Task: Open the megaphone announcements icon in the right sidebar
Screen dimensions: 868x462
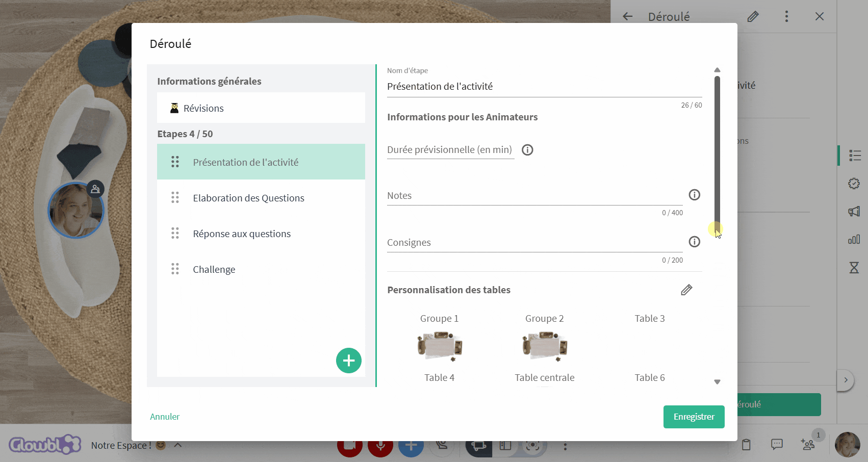Action: pyautogui.click(x=854, y=211)
